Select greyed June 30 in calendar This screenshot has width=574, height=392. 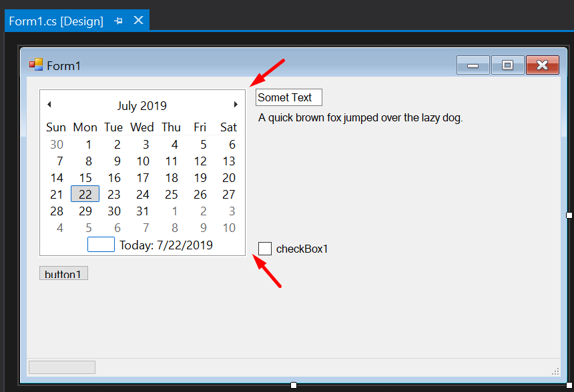(57, 145)
